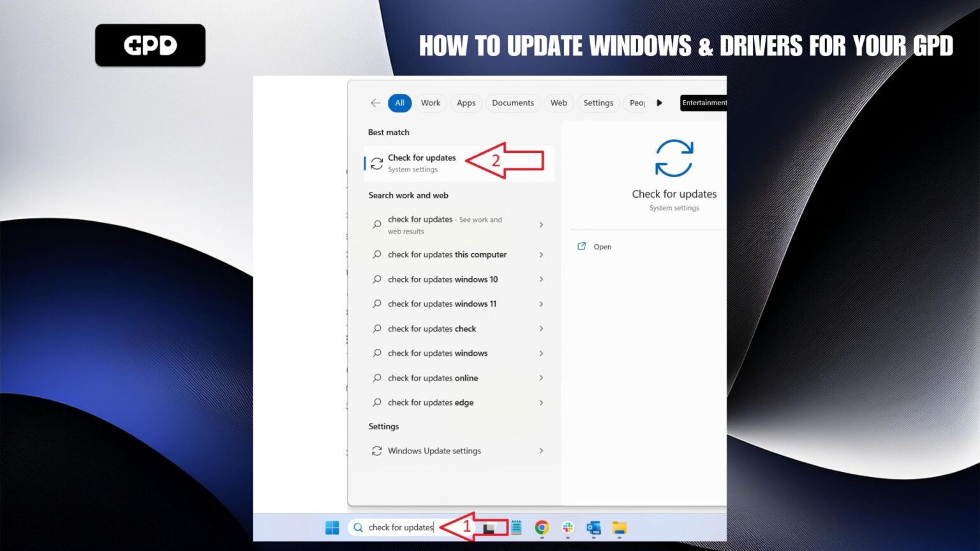
Task: Expand the Windows Update settings entry
Action: click(x=541, y=451)
